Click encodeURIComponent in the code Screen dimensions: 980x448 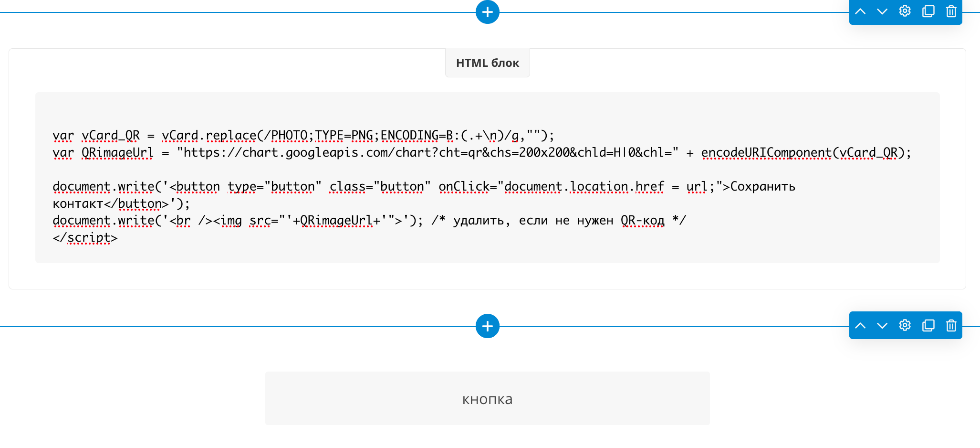766,153
